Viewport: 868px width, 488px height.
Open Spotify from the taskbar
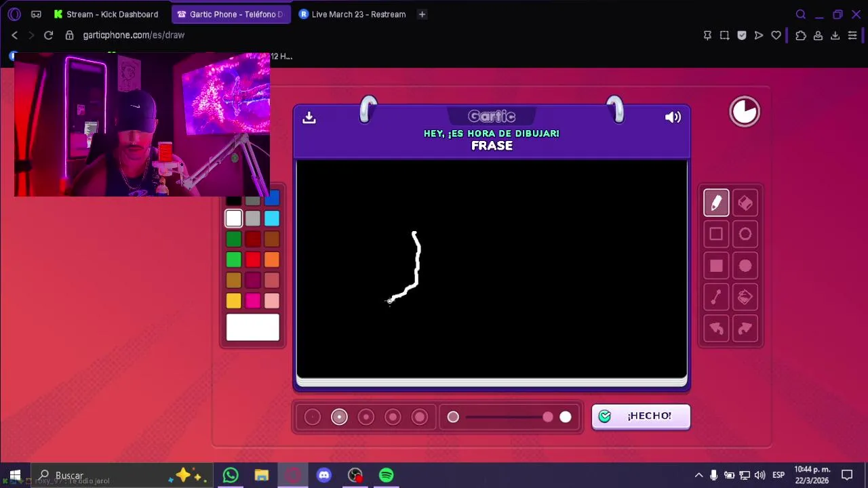(387, 475)
